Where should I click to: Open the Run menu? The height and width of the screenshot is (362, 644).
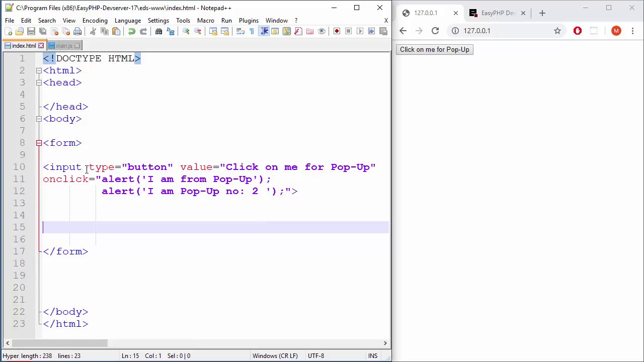226,21
